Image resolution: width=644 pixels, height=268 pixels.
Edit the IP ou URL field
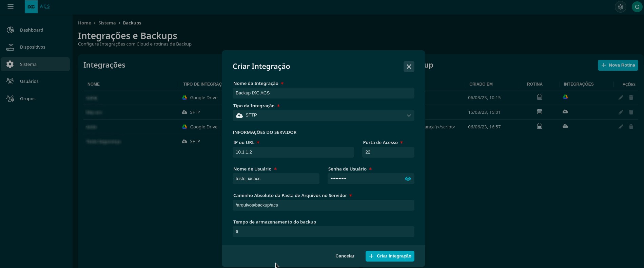pos(293,152)
